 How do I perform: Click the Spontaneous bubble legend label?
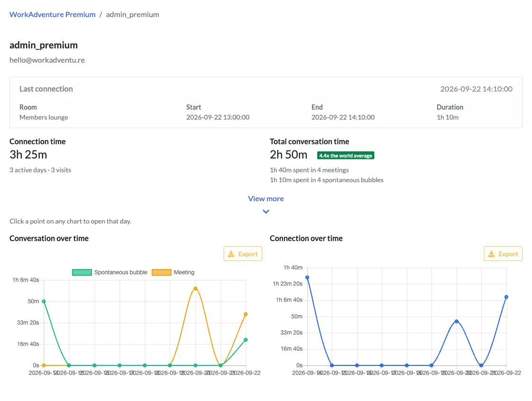tap(121, 272)
